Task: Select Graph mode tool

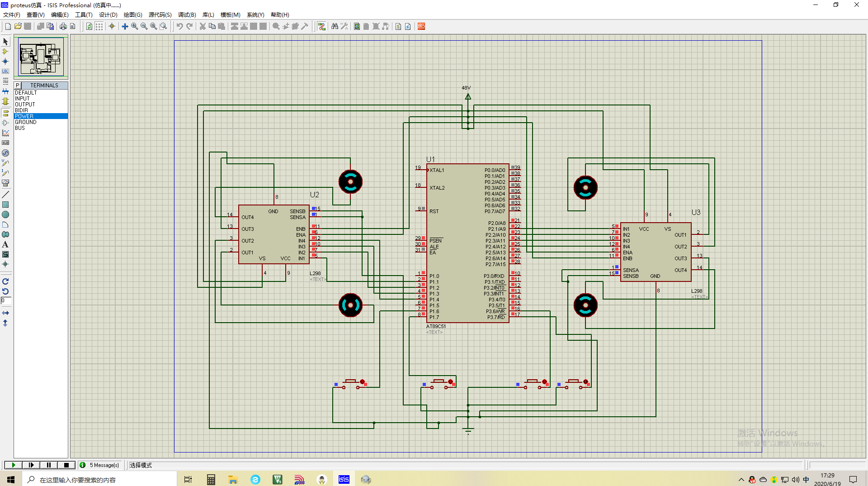Action: 5,133
